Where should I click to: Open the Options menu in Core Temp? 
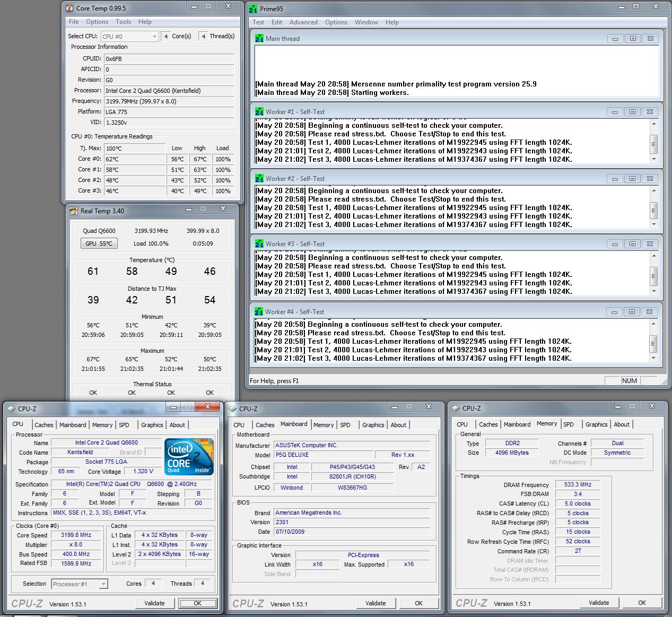tap(97, 22)
